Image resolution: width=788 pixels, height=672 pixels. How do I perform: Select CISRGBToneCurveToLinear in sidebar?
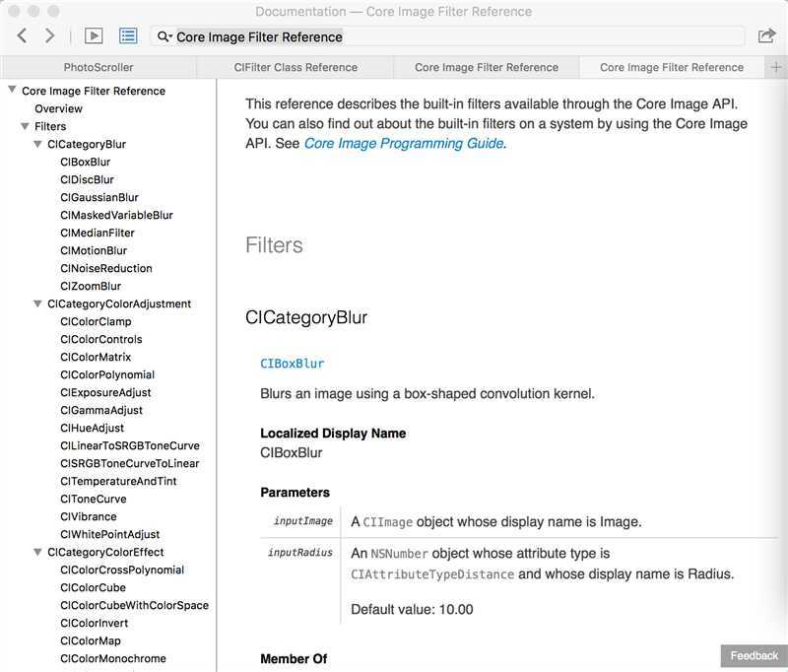pos(130,463)
